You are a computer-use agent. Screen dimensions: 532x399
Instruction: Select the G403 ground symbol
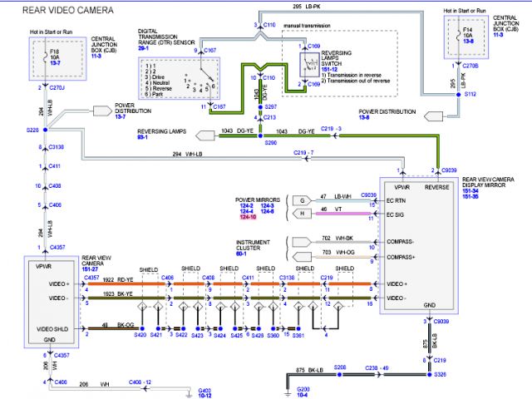point(198,387)
